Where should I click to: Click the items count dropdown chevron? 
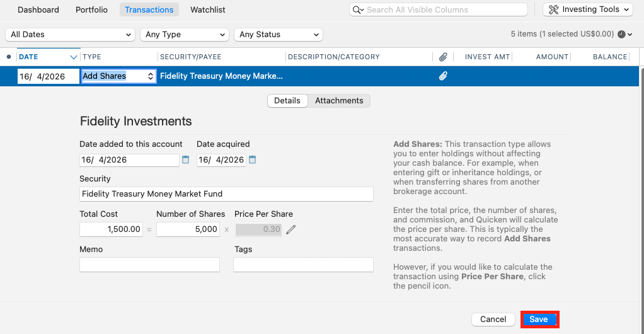click(630, 35)
